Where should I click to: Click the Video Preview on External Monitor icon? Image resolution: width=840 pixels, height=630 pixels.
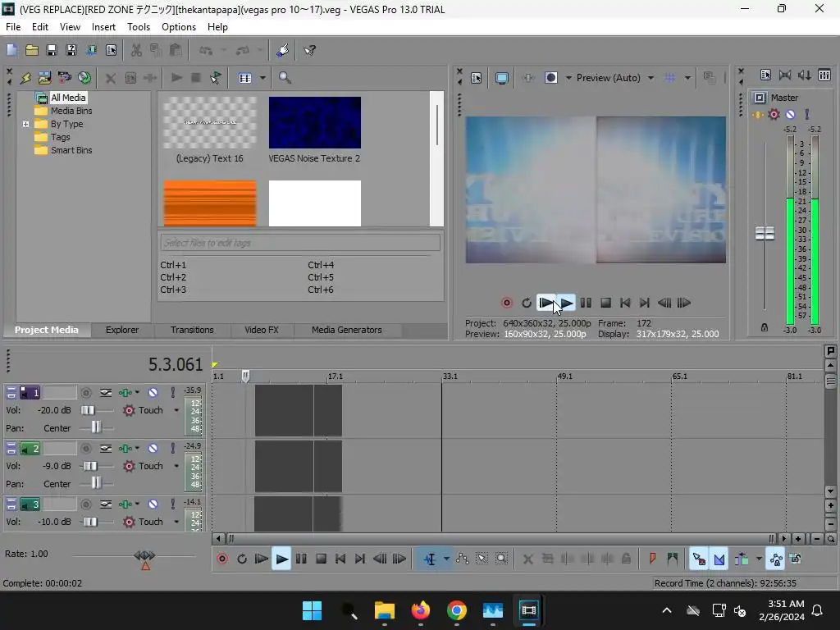point(502,78)
